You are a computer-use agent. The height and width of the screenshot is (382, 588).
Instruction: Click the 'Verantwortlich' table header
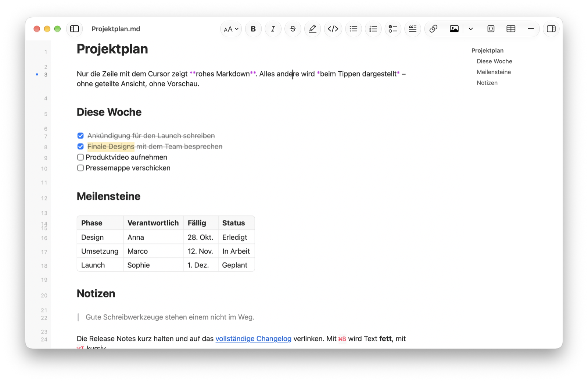coord(153,223)
